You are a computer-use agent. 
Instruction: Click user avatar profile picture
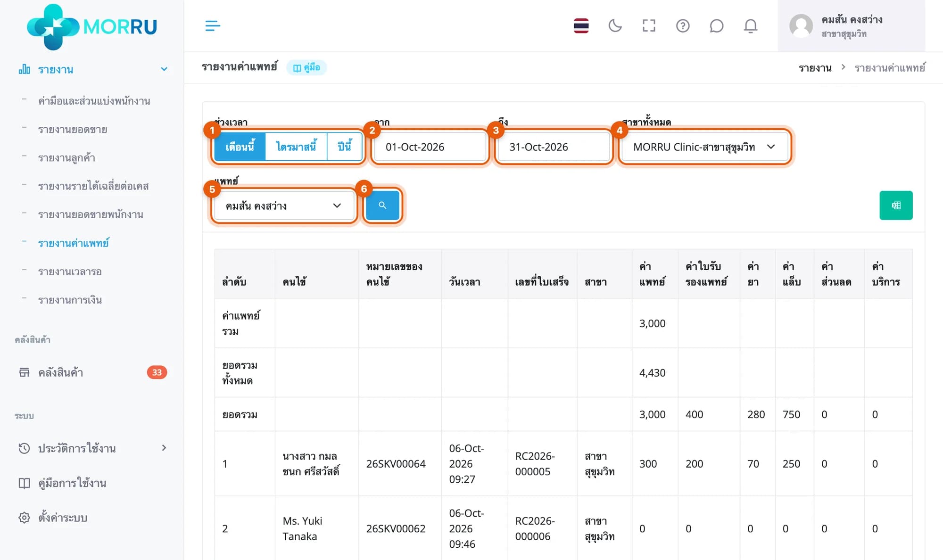(801, 26)
